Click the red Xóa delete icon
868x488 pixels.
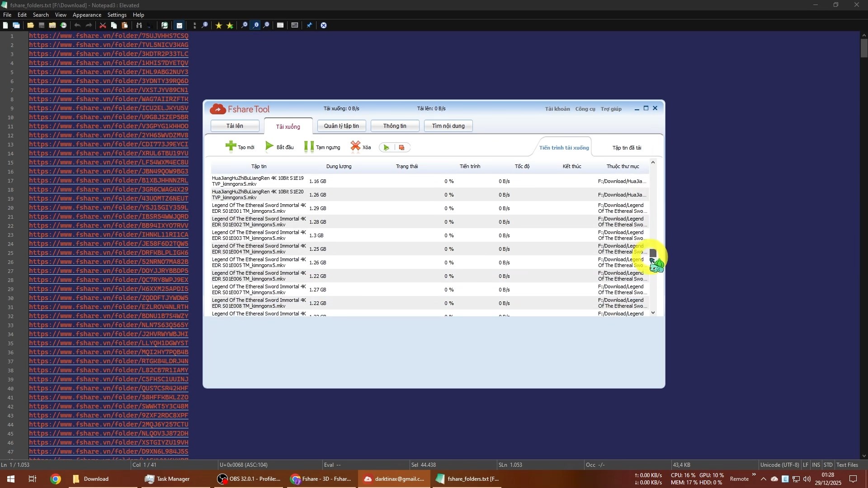(x=356, y=146)
